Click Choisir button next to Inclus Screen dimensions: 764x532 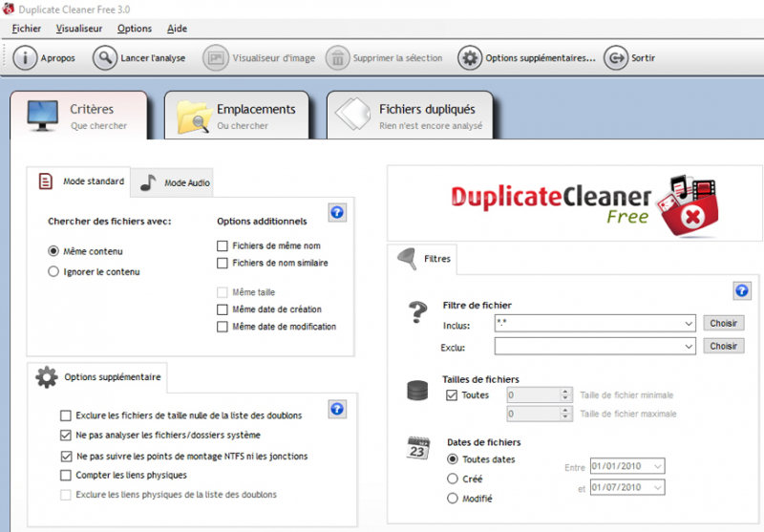pyautogui.click(x=724, y=323)
